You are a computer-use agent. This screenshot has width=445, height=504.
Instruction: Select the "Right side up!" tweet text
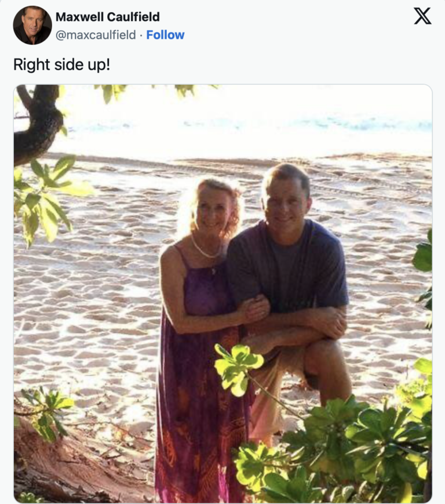tap(61, 64)
